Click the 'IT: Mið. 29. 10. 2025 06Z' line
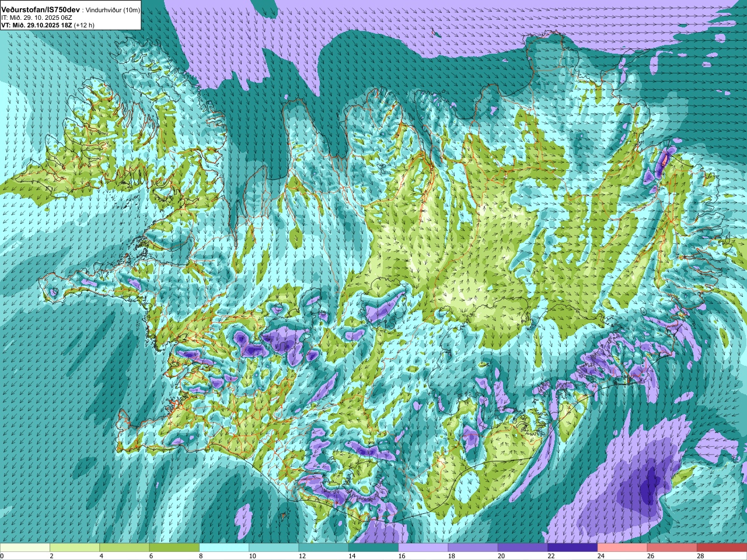 (37, 18)
